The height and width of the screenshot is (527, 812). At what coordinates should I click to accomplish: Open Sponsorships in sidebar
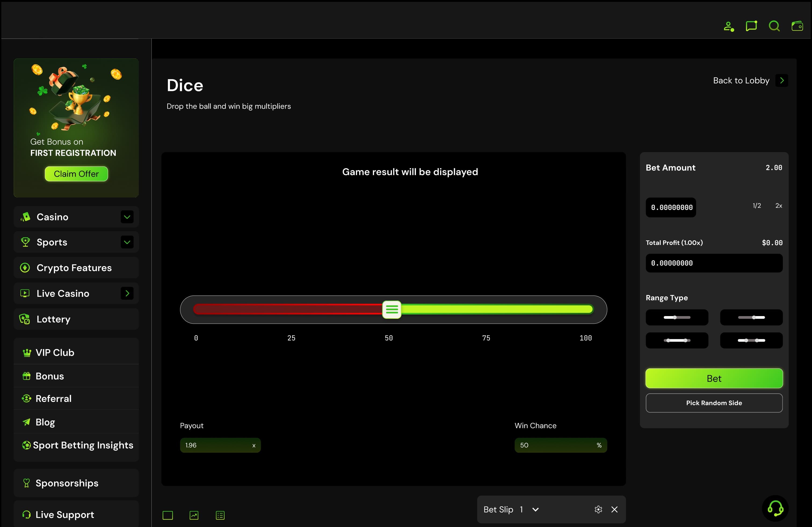(76, 483)
